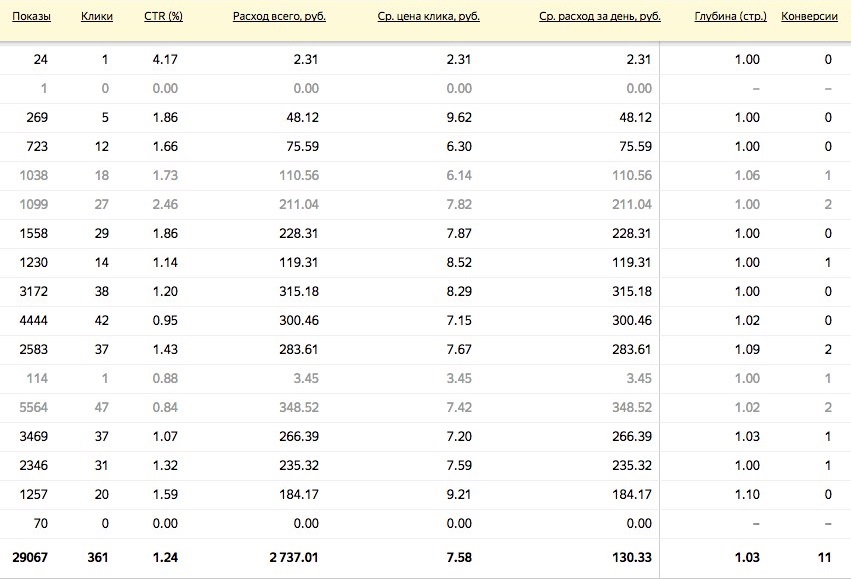Click the 130.33 average daily spend total
851x579 pixels.
click(x=632, y=557)
